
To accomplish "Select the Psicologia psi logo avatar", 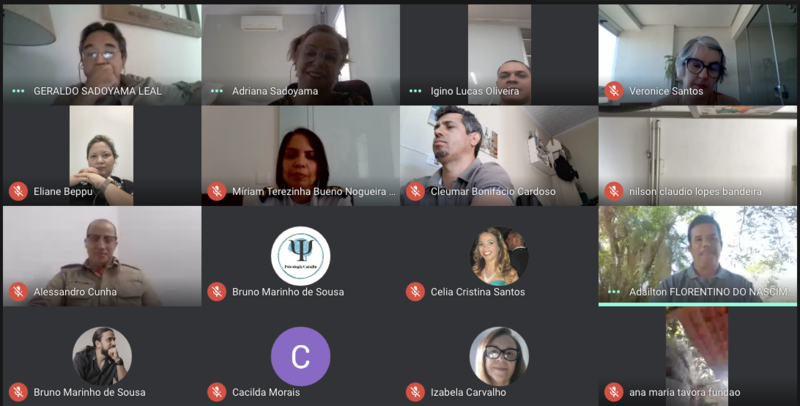I will tap(301, 256).
